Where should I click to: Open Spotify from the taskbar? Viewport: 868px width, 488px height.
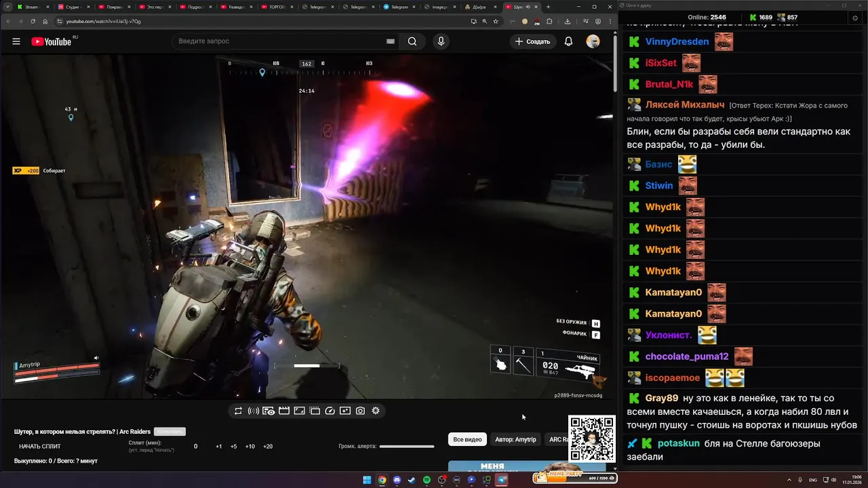pyautogui.click(x=427, y=480)
